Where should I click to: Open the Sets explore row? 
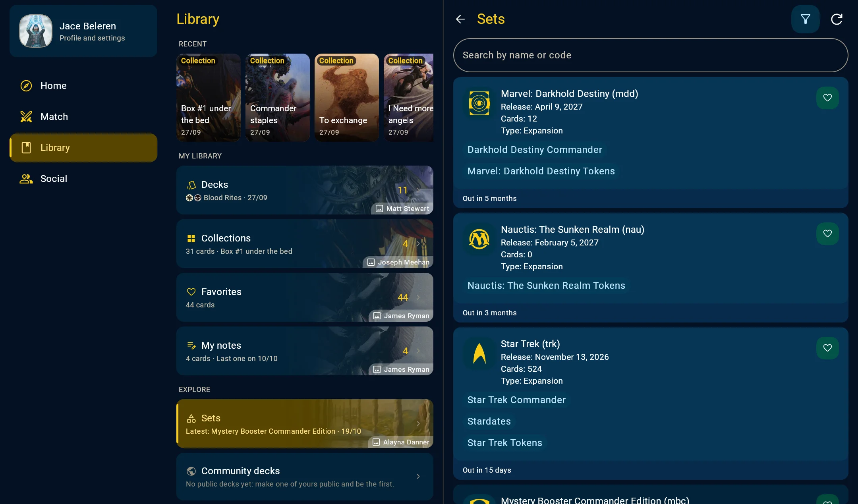click(305, 424)
